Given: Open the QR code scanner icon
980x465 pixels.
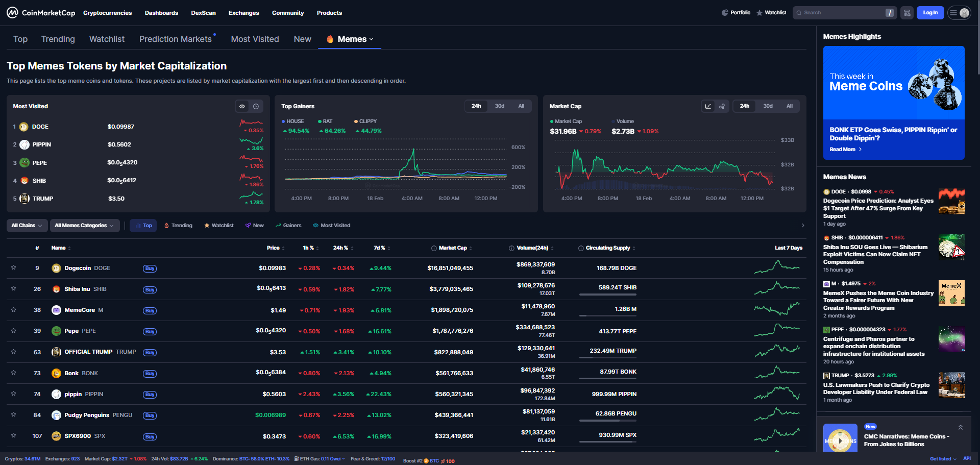Looking at the screenshot, I should pos(907,13).
